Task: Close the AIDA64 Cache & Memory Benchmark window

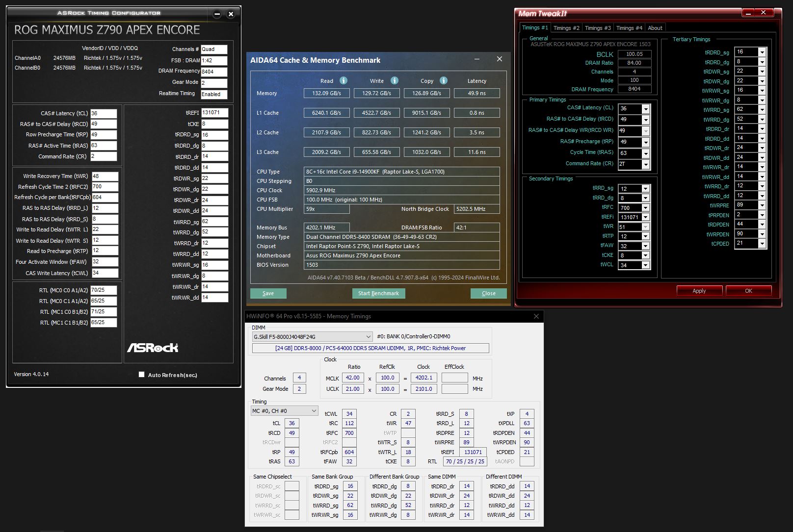Action: (500, 59)
